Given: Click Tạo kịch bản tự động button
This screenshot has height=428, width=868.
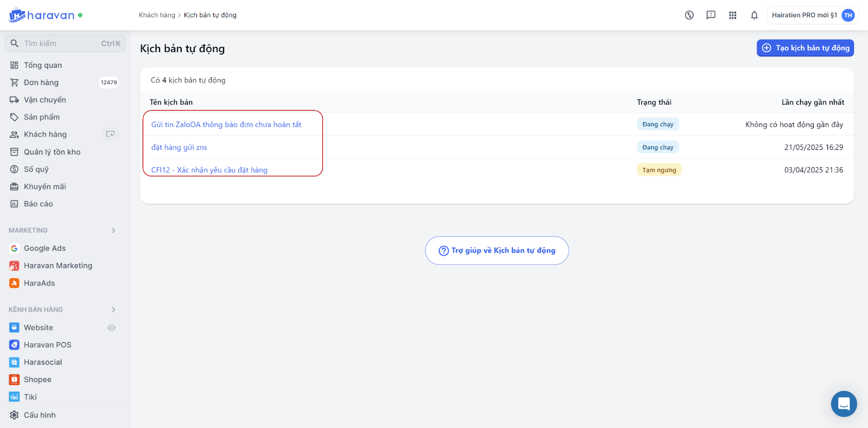Looking at the screenshot, I should click(x=805, y=48).
